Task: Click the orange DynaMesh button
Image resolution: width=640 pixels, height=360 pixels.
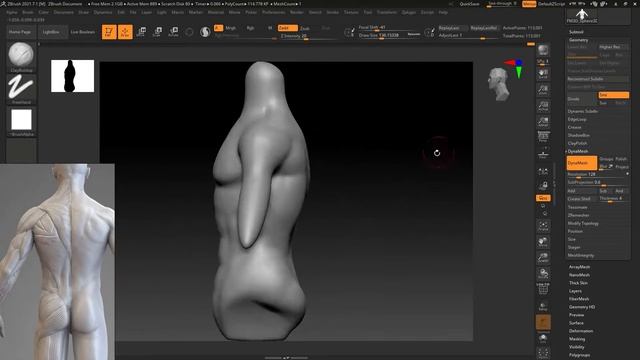Action: [582, 163]
